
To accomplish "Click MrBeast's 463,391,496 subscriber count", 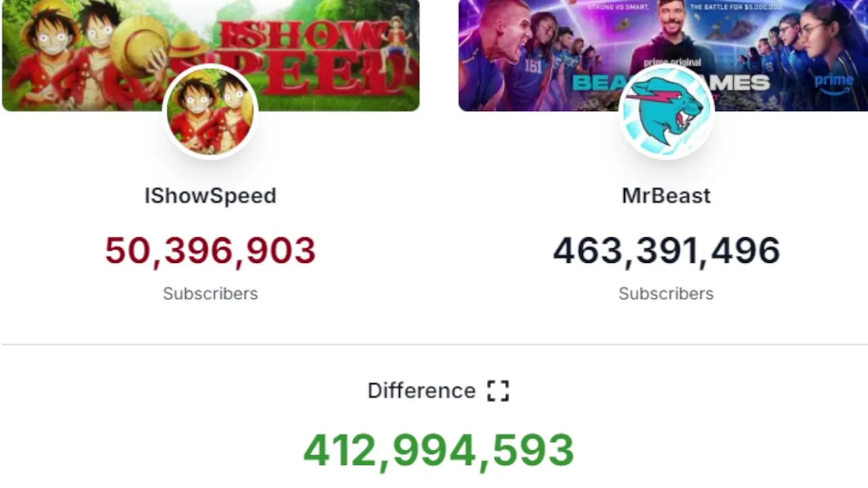I will coord(666,251).
